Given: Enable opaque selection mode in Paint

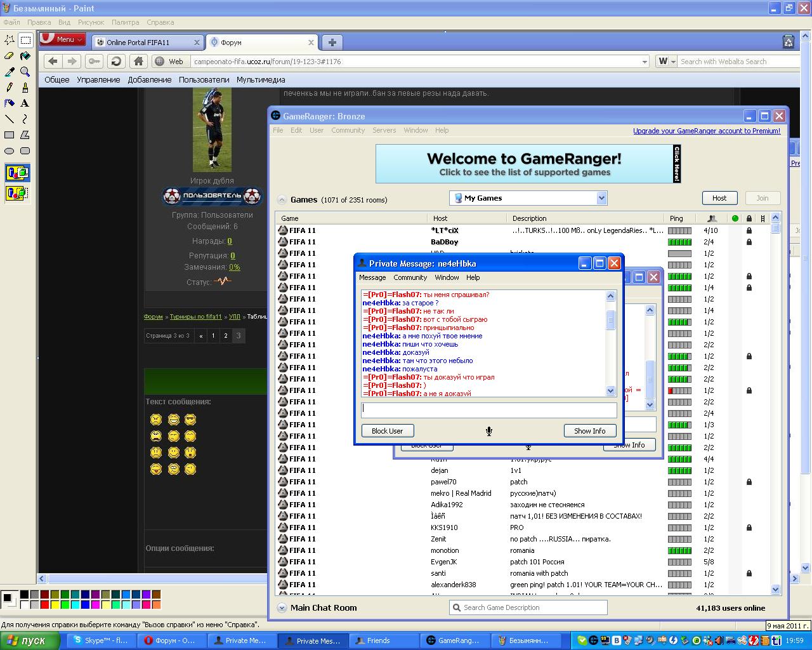Looking at the screenshot, I should coord(18,173).
